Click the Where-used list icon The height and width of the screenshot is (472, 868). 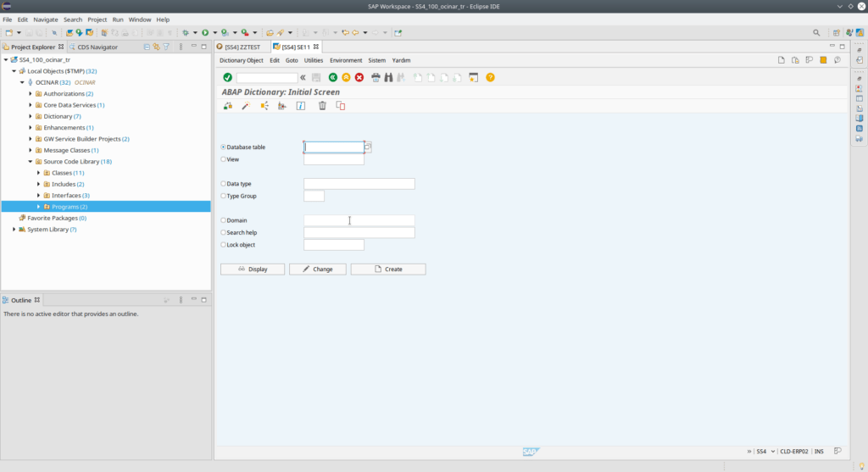coord(264,106)
